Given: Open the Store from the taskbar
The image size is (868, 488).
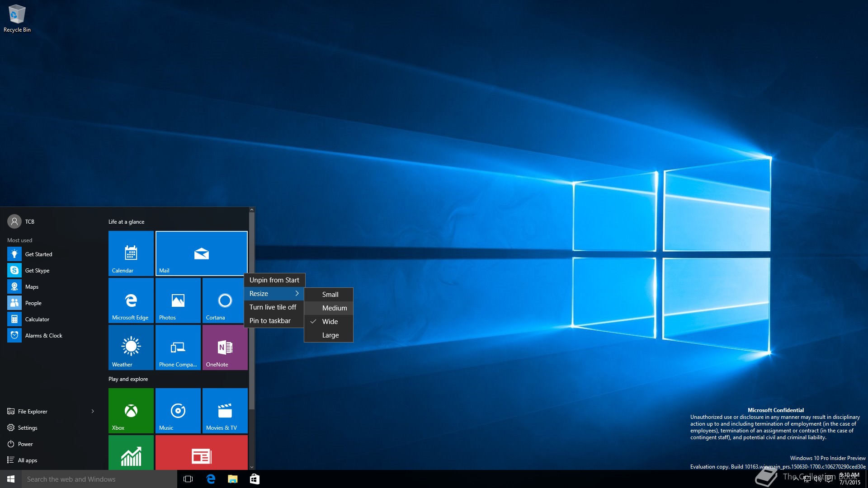Looking at the screenshot, I should (255, 479).
